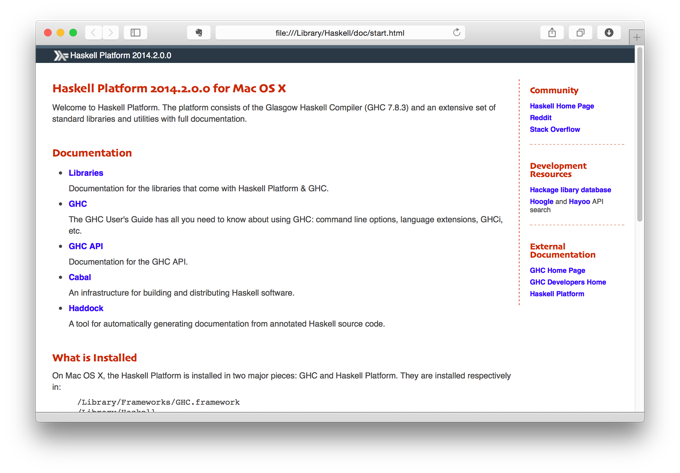Go back with the Safari back arrow
The width and height of the screenshot is (680, 473).
93,33
